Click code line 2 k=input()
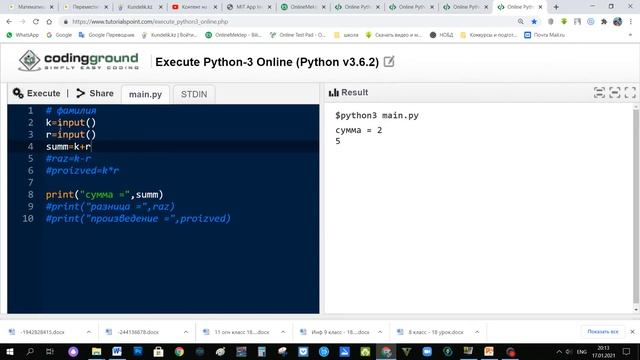The width and height of the screenshot is (640, 360). (x=71, y=122)
